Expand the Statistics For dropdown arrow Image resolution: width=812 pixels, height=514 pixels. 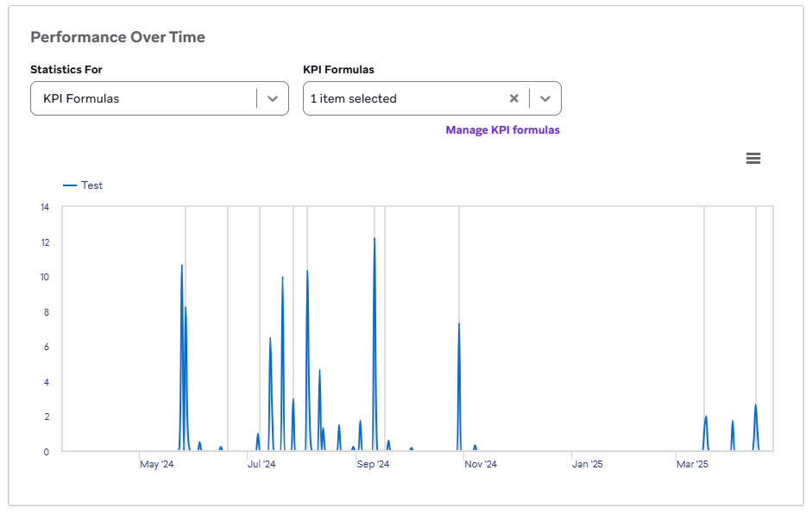(273, 98)
